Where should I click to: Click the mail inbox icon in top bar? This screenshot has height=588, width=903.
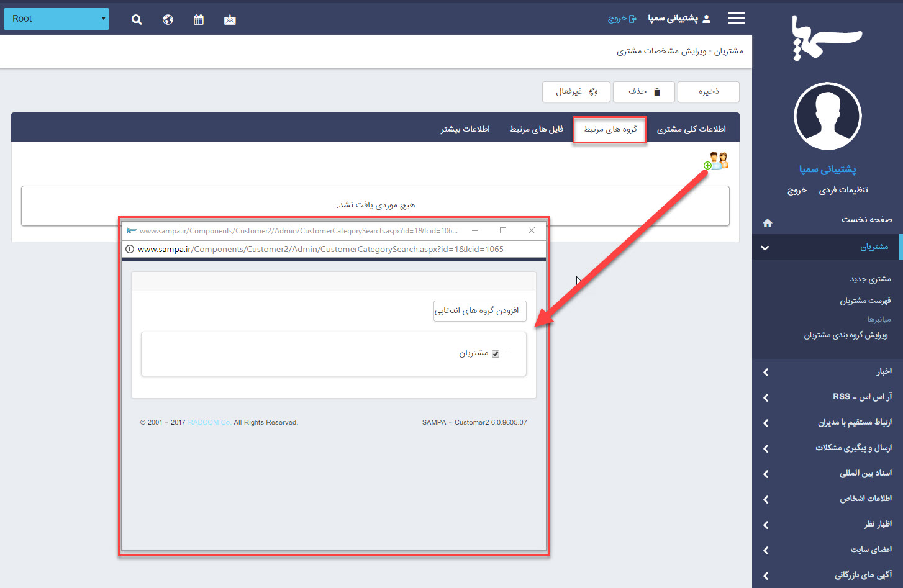(x=230, y=20)
